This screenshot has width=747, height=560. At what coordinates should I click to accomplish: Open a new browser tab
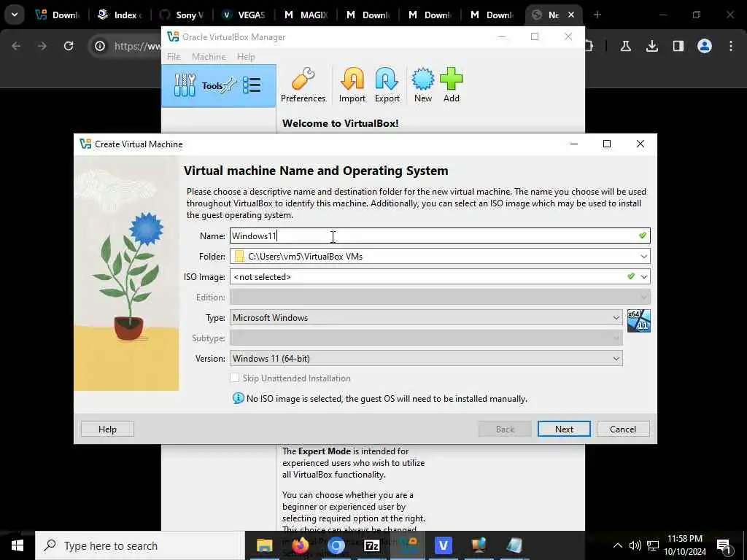click(597, 15)
